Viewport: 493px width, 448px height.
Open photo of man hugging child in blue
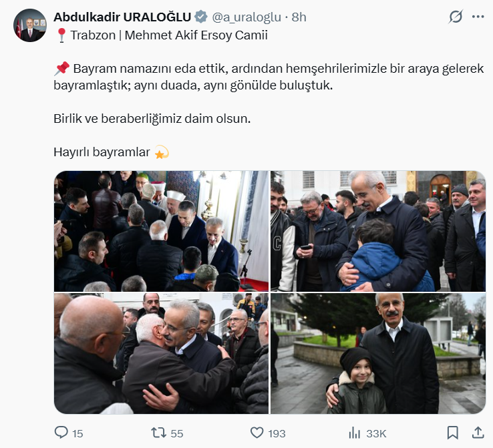(378, 231)
